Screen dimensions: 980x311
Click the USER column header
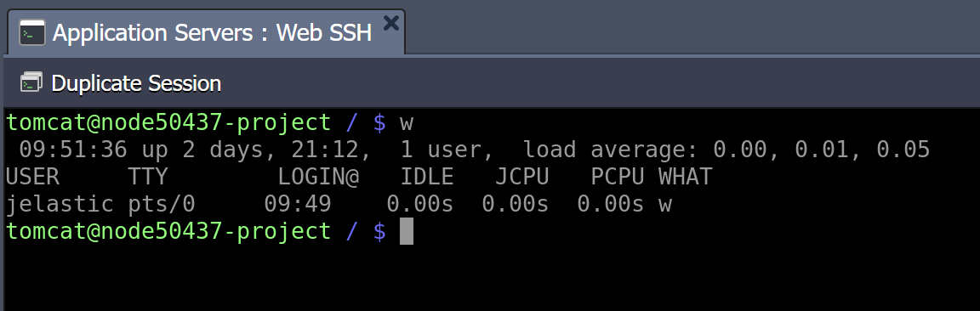pos(32,178)
